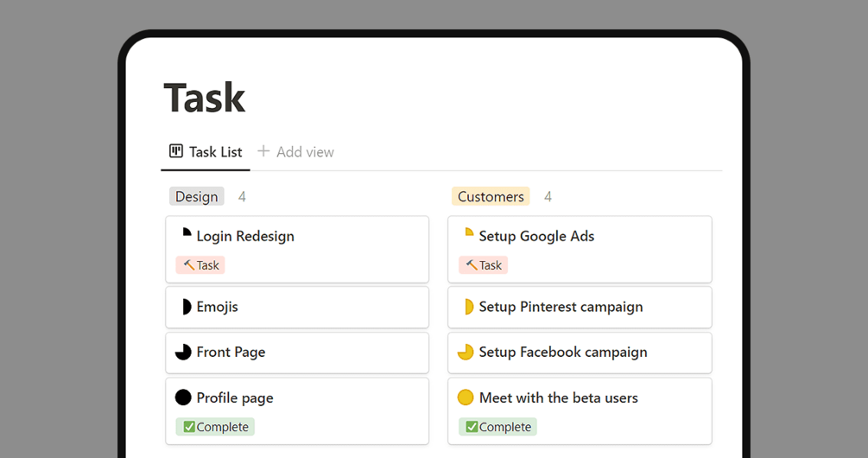Click the yellow circle beside Meet with beta users
Image resolution: width=868 pixels, height=458 pixels.
(x=466, y=398)
